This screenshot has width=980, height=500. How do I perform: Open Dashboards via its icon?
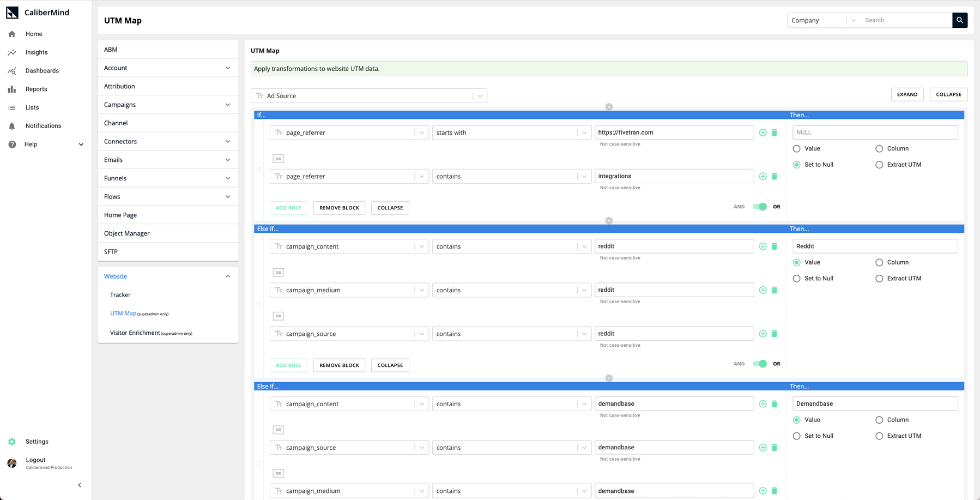pos(12,71)
